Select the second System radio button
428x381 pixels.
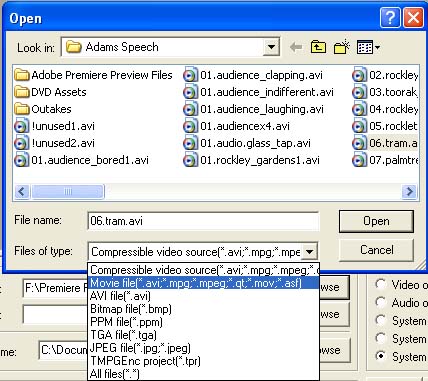(380, 338)
